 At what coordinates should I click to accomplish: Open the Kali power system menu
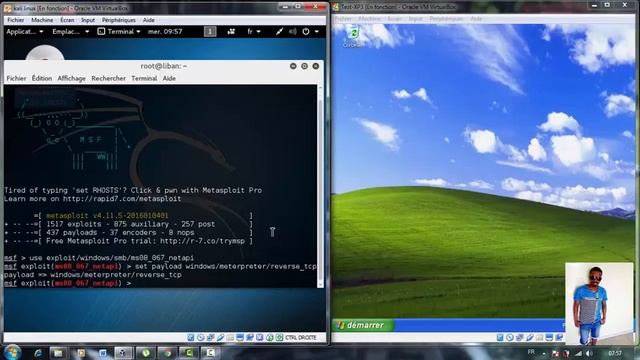click(x=310, y=31)
